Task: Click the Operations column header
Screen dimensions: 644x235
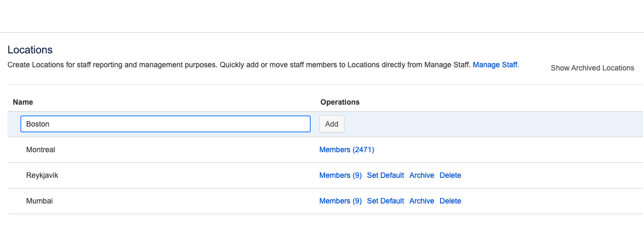Action: [x=340, y=102]
